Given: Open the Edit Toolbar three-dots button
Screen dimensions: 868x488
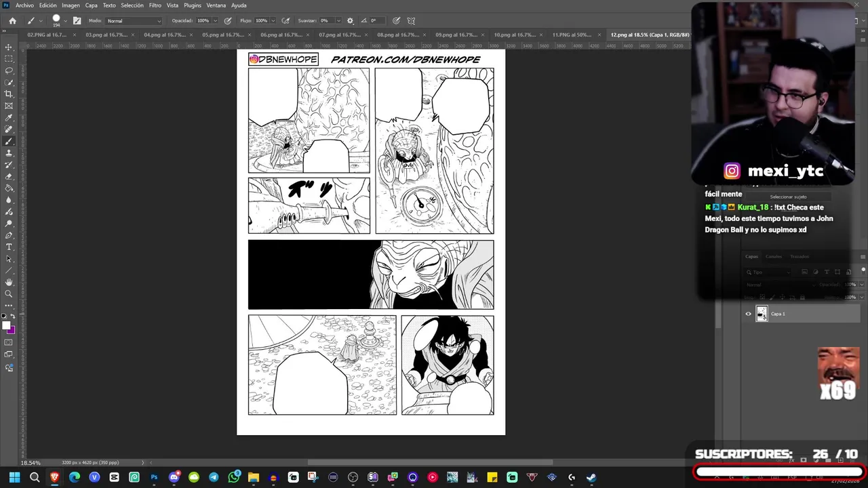Looking at the screenshot, I should click(x=9, y=306).
